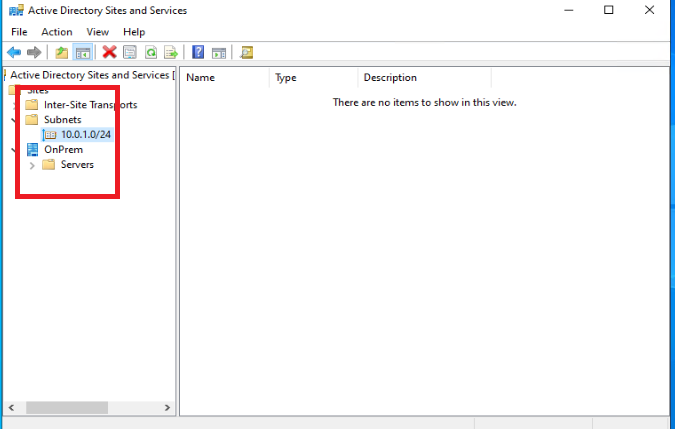
Task: Open the Help menu
Action: coord(134,32)
